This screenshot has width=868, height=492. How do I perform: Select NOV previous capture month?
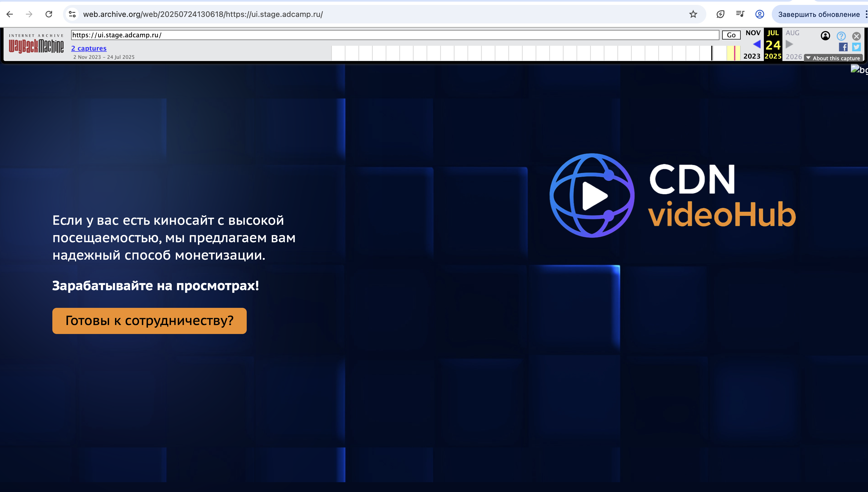click(x=753, y=33)
